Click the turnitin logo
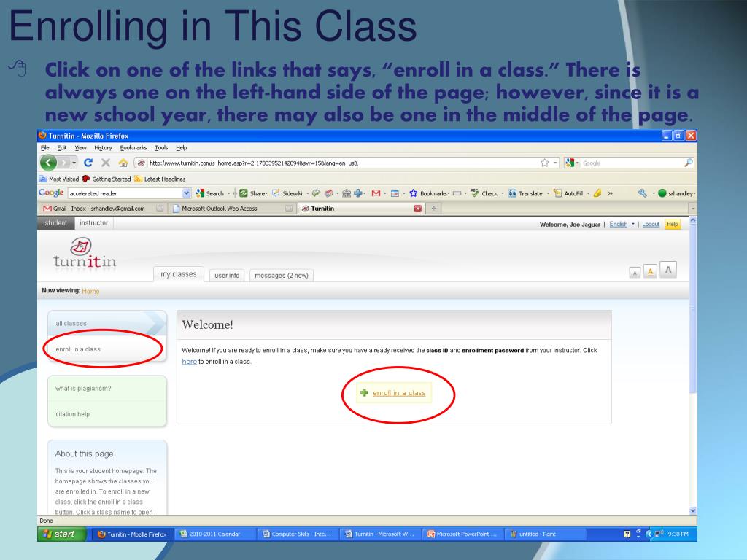The image size is (747, 560). 85,254
